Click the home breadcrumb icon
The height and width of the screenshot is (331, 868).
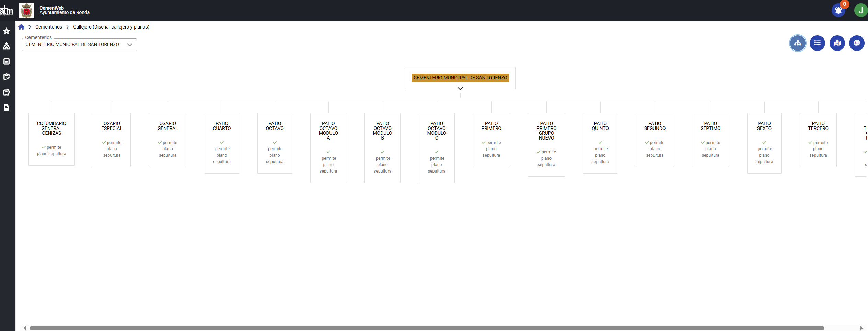coord(21,27)
